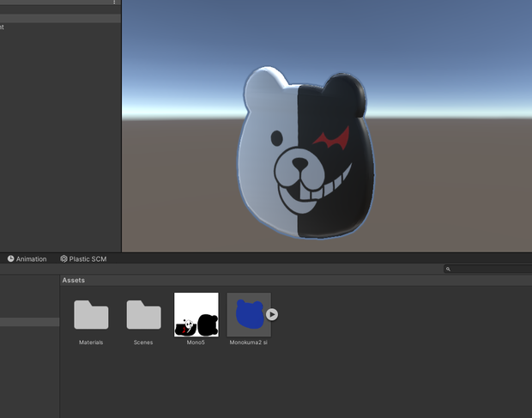Click the clock icon on the Animation tab

11,259
